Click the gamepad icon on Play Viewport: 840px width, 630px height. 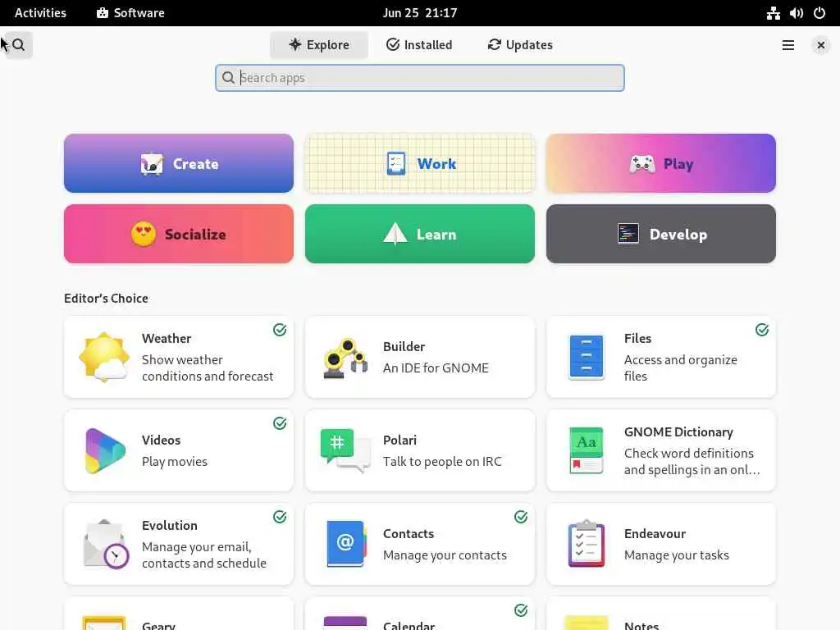click(x=641, y=163)
